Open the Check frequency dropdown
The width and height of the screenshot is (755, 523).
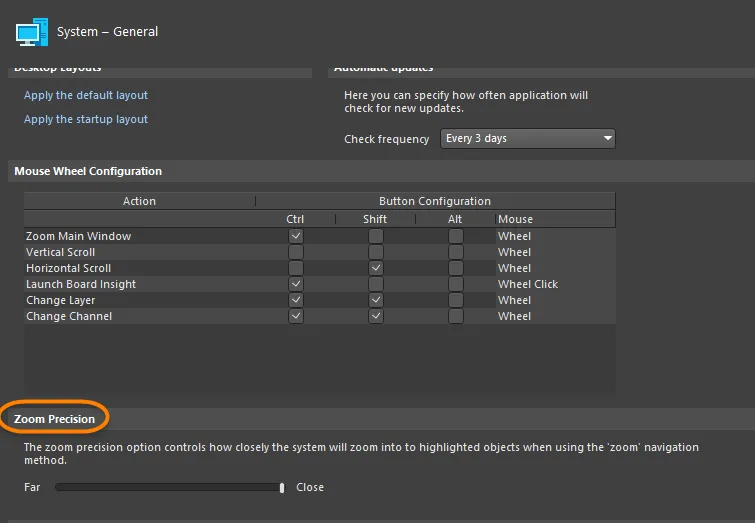[527, 138]
